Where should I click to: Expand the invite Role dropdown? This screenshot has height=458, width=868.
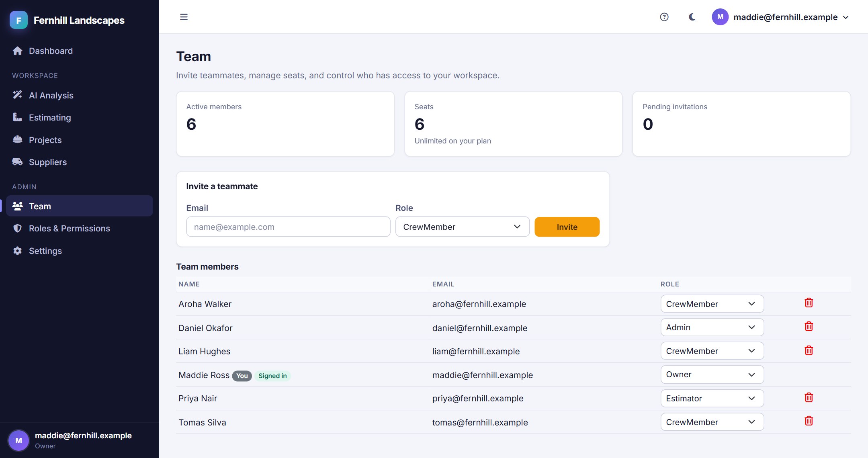pyautogui.click(x=463, y=227)
